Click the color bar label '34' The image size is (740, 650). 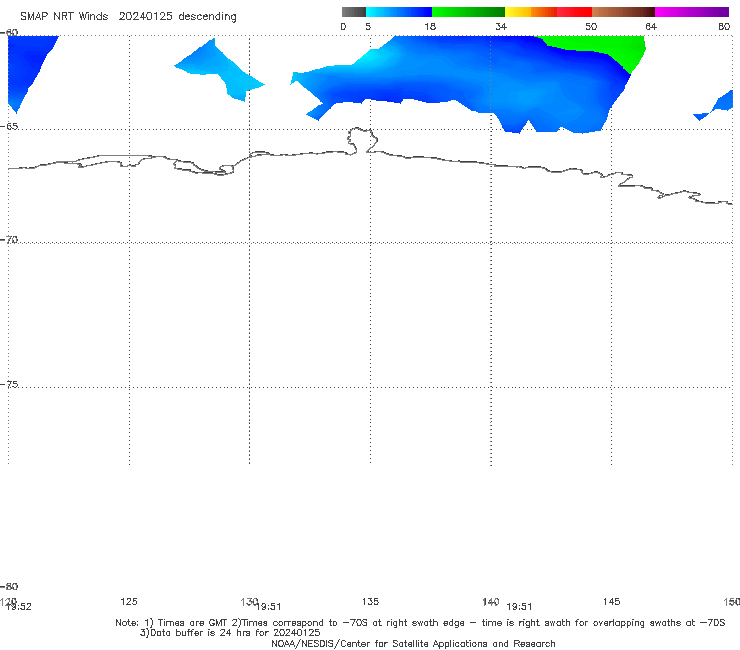[501, 27]
